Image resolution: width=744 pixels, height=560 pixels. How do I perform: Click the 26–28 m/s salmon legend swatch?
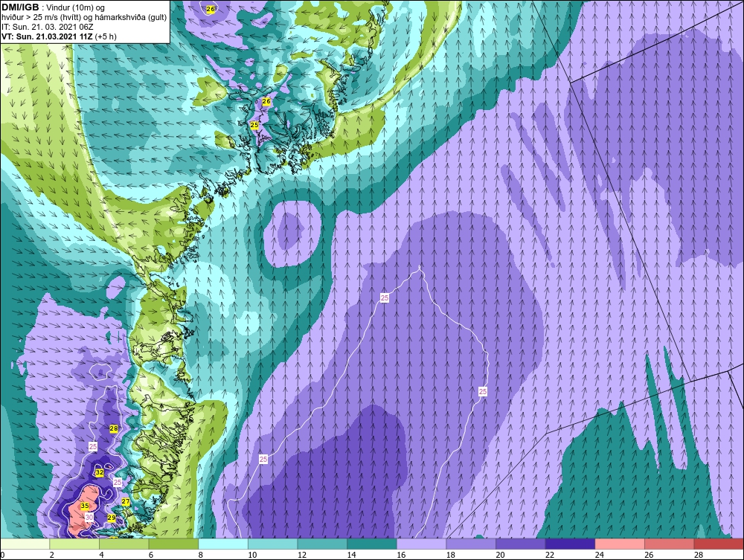(x=669, y=544)
